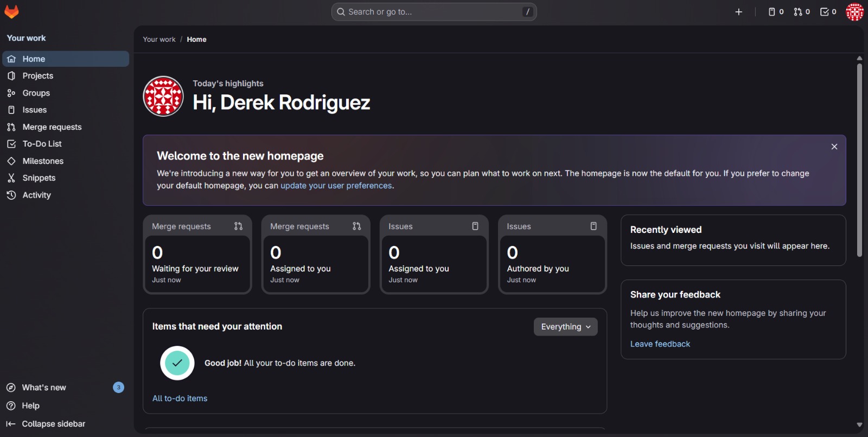The height and width of the screenshot is (437, 868).
Task: Click the page vertical scrollbar
Action: click(859, 163)
